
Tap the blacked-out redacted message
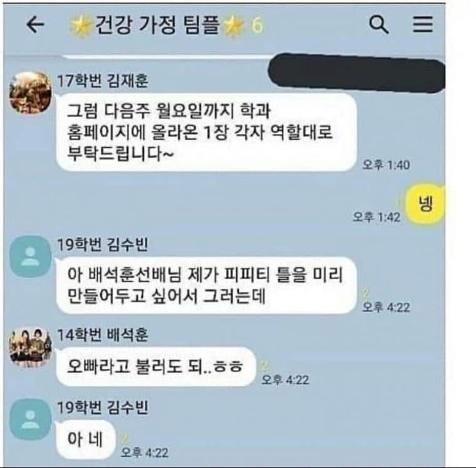pos(357,73)
